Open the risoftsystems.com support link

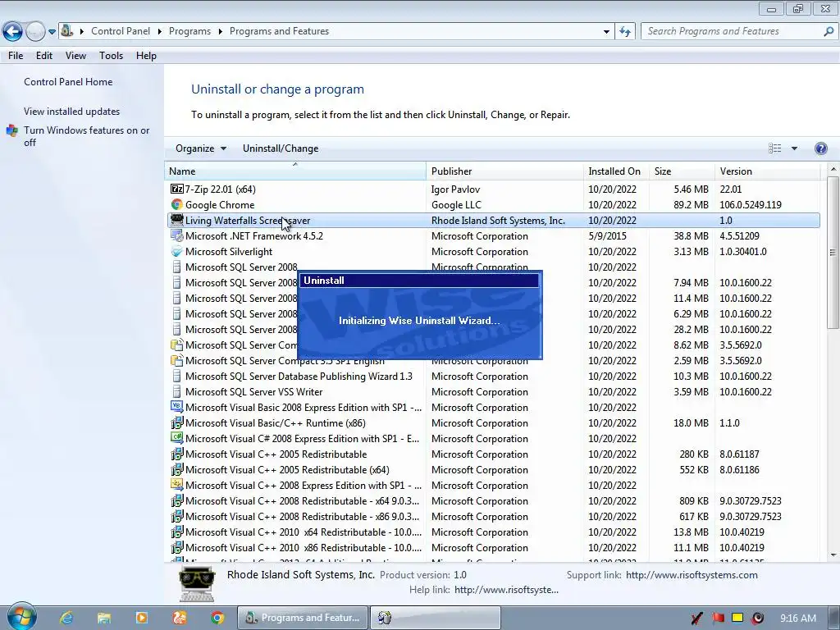coord(692,575)
